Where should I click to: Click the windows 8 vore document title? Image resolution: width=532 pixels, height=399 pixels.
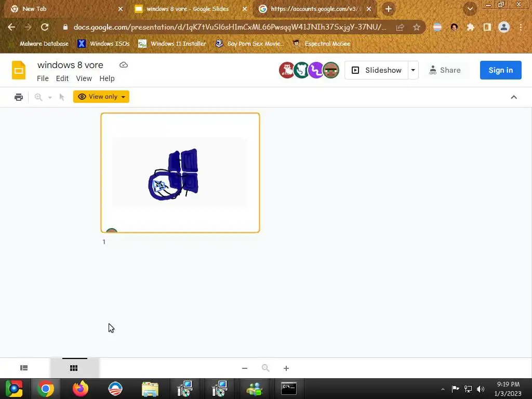pos(70,65)
